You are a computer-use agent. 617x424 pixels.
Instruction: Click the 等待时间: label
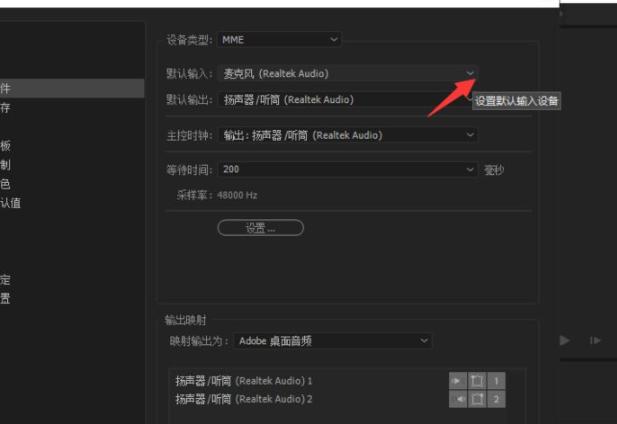tap(189, 170)
